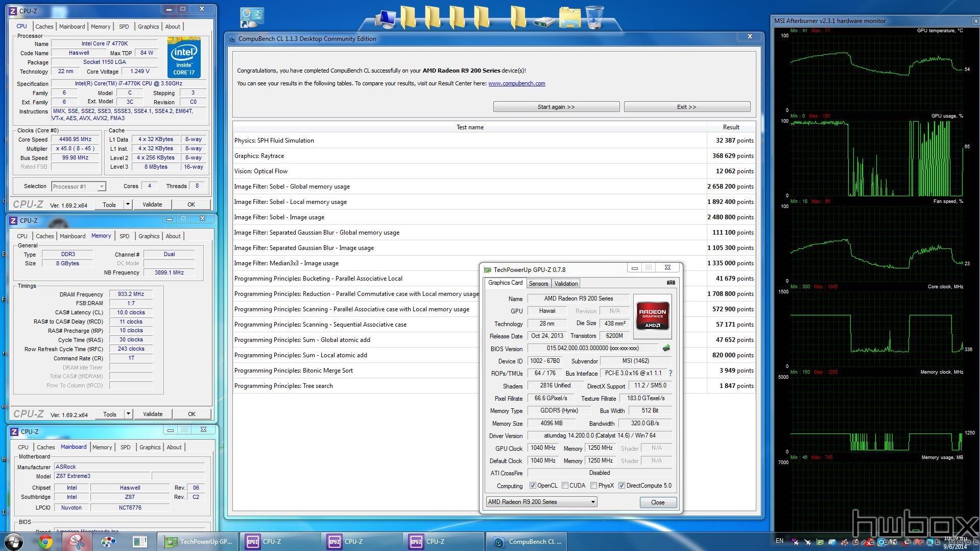The image size is (980, 551).
Task: Open the Recycle Bin in top dock
Action: point(594,17)
